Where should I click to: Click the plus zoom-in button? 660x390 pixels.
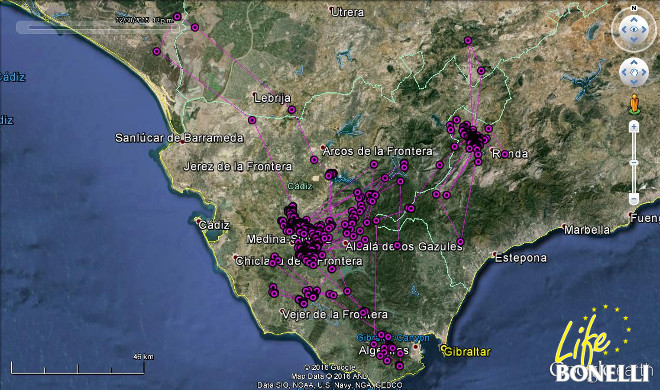634,127
